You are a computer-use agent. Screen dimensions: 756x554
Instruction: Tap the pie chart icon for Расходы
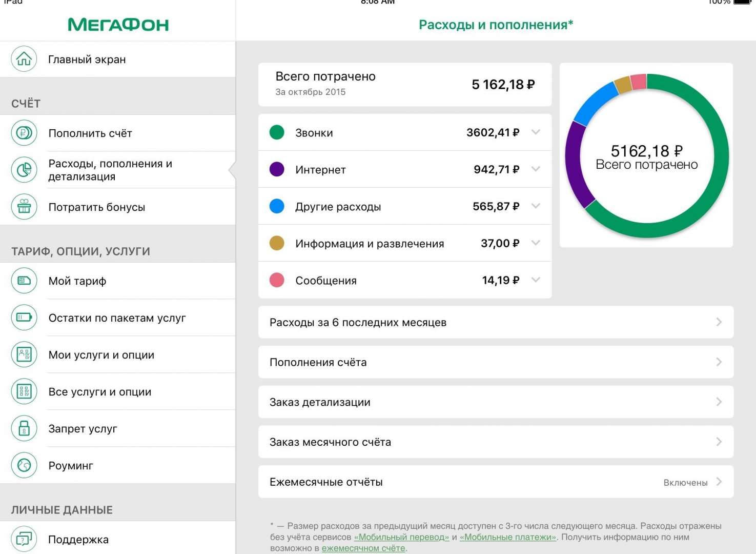(24, 170)
